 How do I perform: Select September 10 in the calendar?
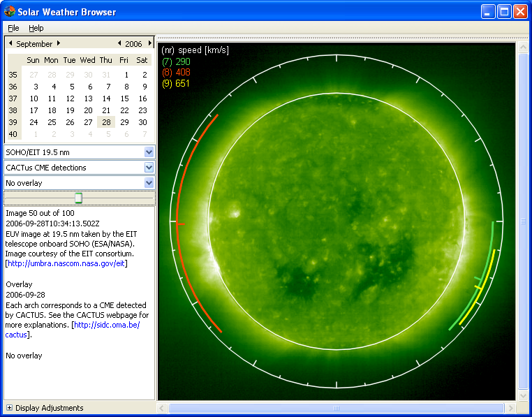34,98
